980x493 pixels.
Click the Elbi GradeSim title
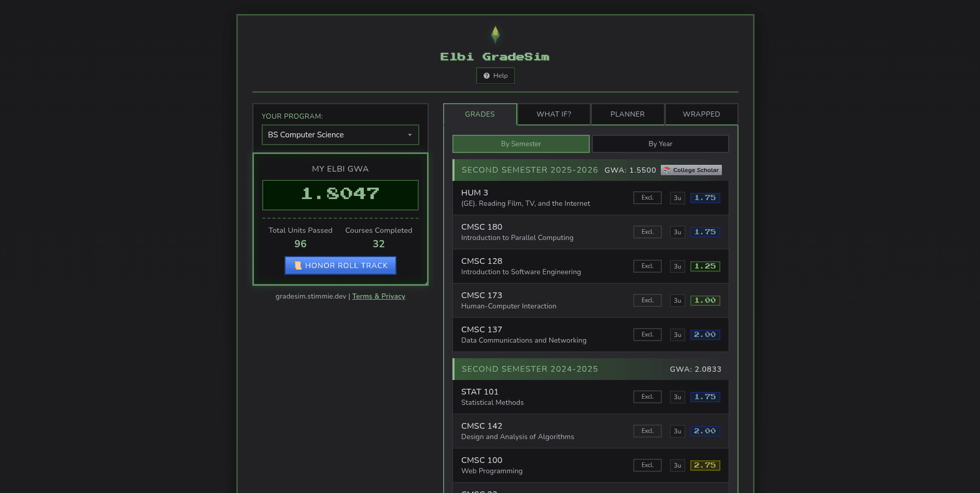click(x=495, y=57)
